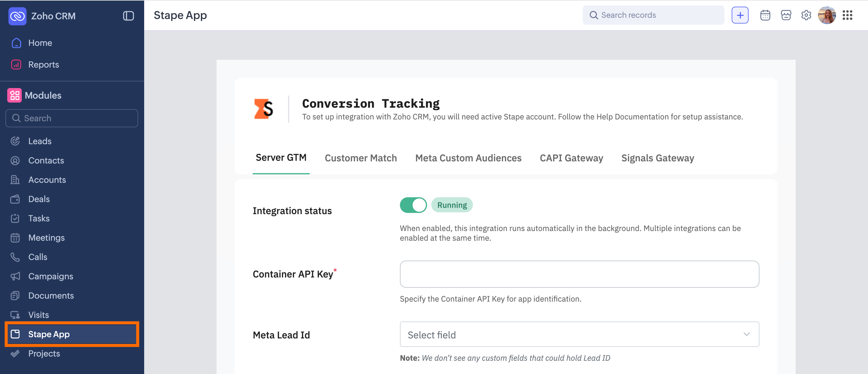Click the Search records box
The image size is (868, 374).
(653, 15)
